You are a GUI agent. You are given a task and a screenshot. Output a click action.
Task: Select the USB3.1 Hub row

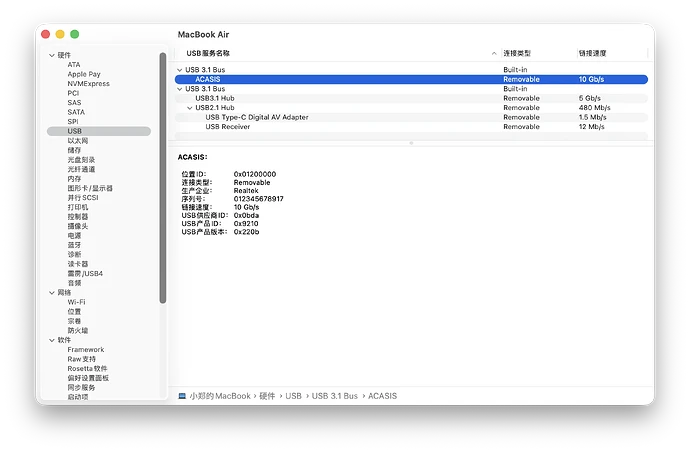click(411, 99)
